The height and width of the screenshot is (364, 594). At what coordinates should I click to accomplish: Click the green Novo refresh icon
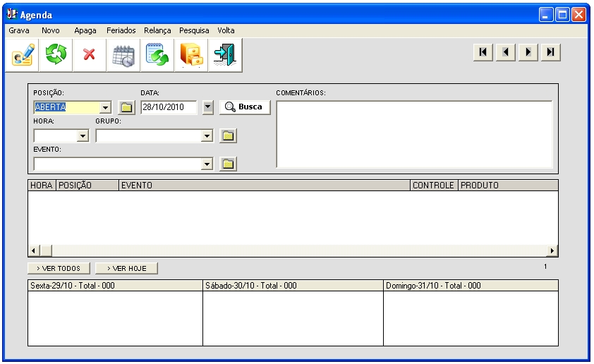pyautogui.click(x=56, y=55)
